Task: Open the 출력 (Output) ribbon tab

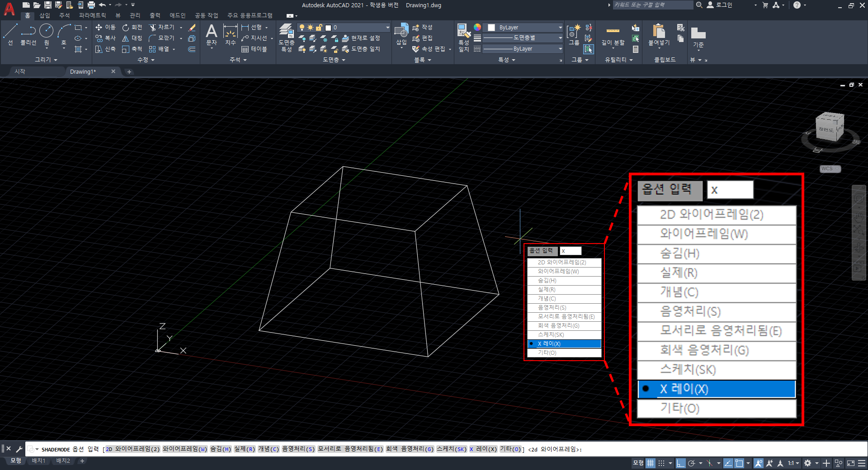Action: tap(155, 15)
